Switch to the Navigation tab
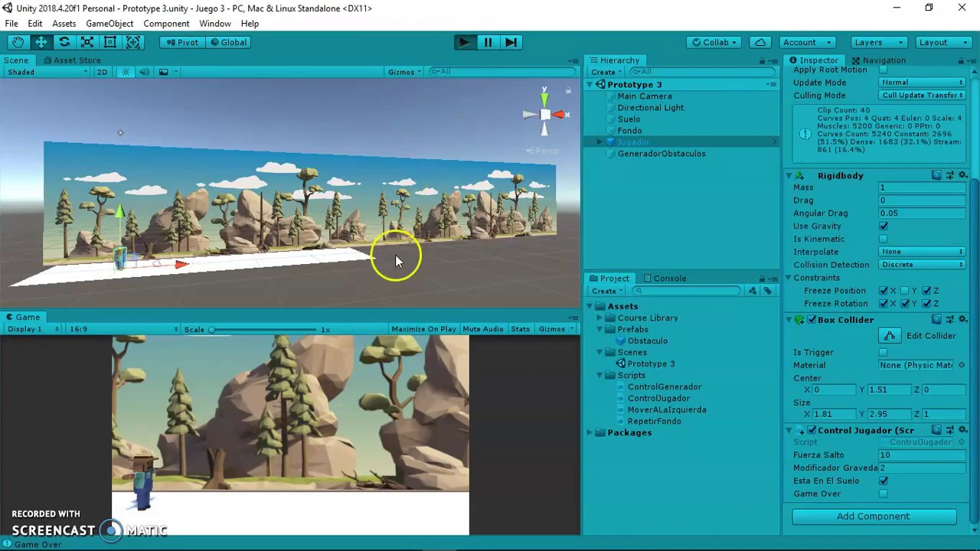980x551 pixels. click(877, 60)
